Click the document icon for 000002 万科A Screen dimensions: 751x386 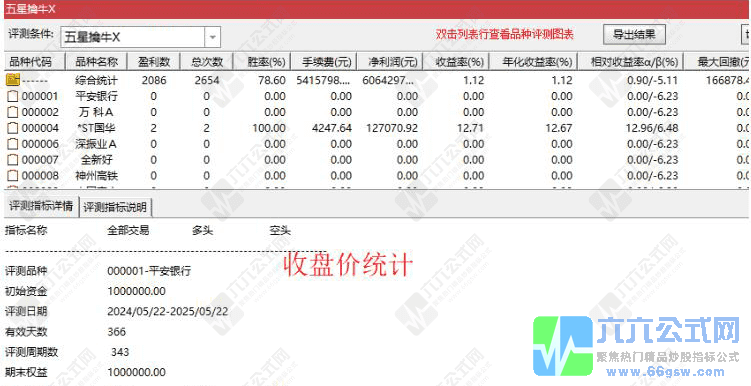[13, 112]
